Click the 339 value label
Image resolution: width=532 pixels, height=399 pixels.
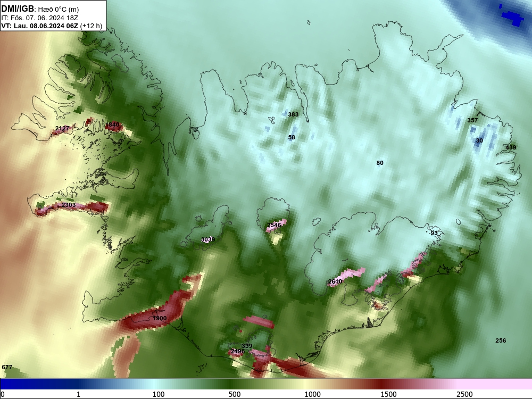[x=247, y=346]
